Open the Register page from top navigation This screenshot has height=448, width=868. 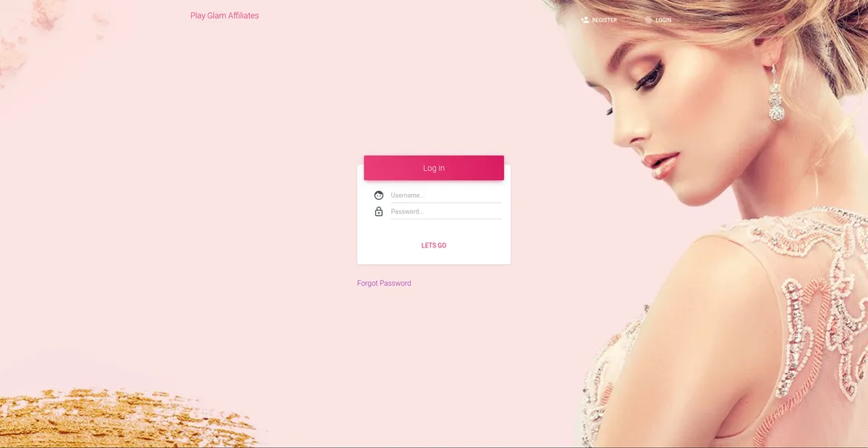[599, 20]
